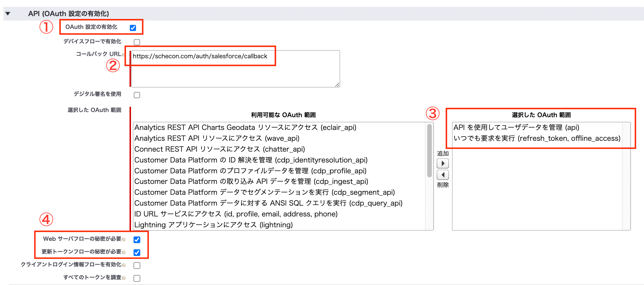This screenshot has height=285, width=644.
Task: Click the 追加 right-arrow button
Action: point(443,163)
